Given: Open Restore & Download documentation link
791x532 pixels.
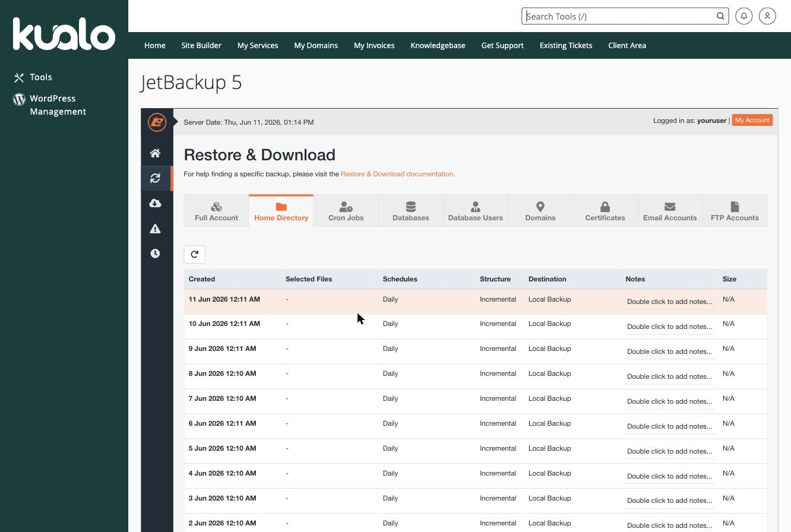Looking at the screenshot, I should pyautogui.click(x=398, y=174).
